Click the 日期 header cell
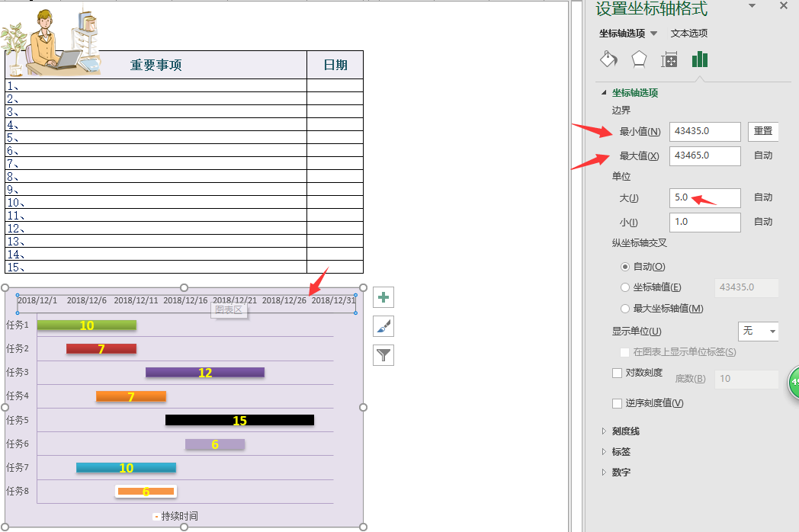 [335, 65]
